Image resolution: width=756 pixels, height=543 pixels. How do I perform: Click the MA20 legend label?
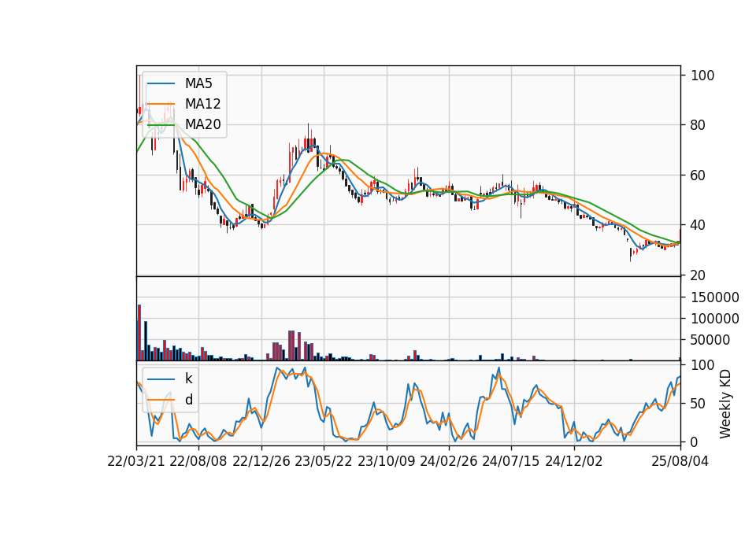pos(202,124)
